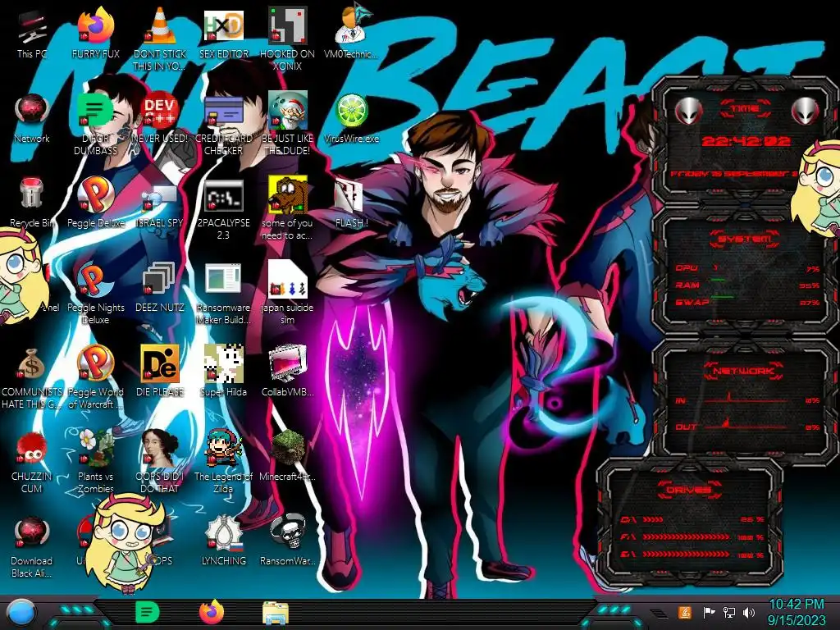Select The Legend of Zilda icon
840x630 pixels.
pyautogui.click(x=223, y=448)
